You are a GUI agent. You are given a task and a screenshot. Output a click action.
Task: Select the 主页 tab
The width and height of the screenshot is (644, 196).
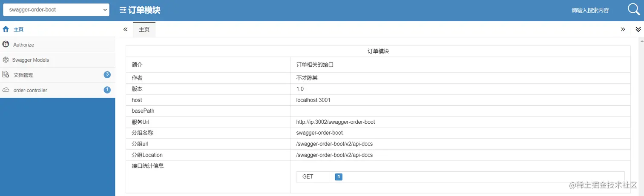[144, 29]
